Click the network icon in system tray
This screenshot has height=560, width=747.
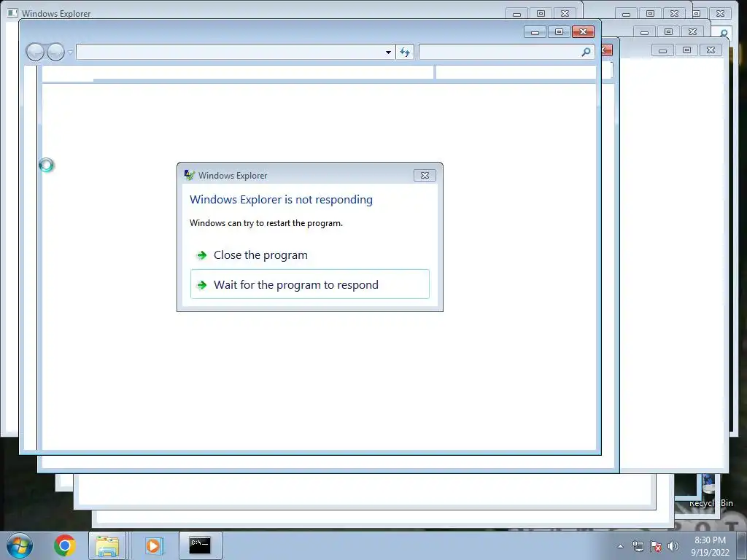(x=638, y=546)
